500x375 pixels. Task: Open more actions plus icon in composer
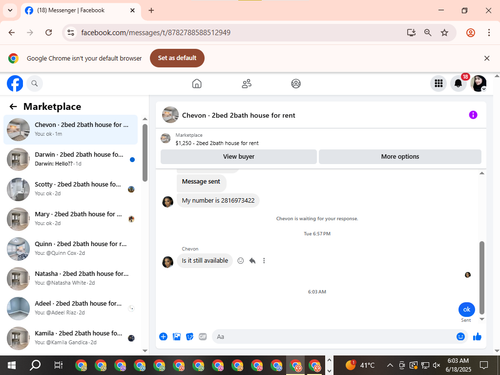click(x=163, y=337)
